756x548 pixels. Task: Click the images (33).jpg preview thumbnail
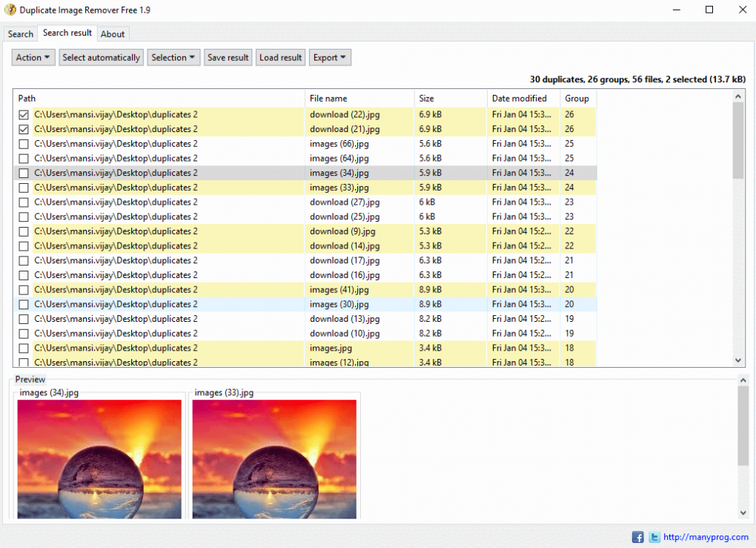274,459
